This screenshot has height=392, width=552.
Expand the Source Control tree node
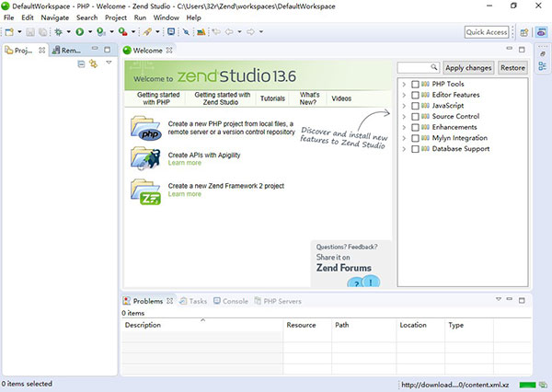pos(404,117)
